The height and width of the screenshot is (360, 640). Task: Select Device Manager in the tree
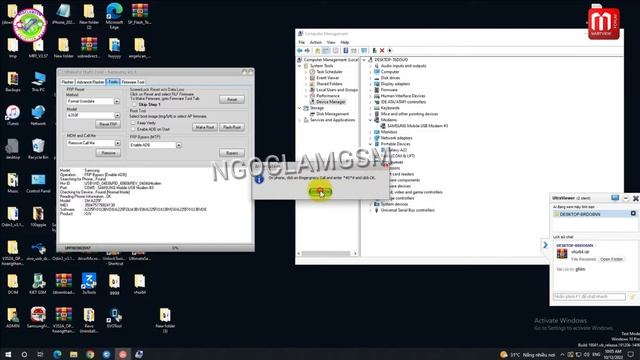coord(331,102)
